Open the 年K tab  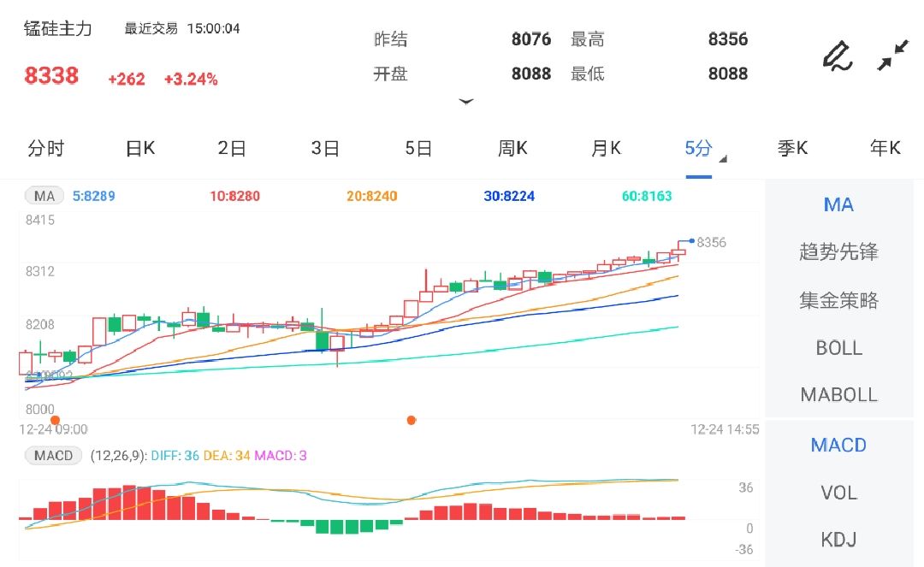click(x=885, y=148)
